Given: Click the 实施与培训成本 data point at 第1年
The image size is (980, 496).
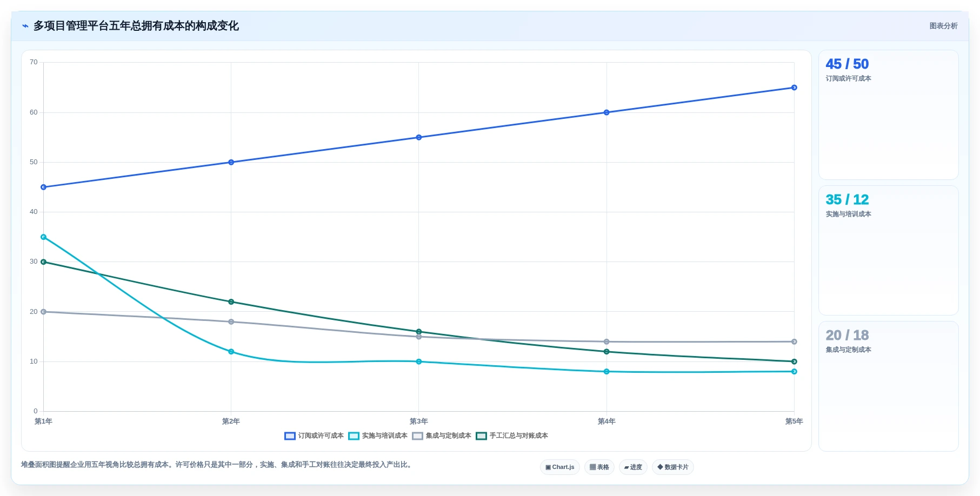Looking at the screenshot, I should [x=44, y=237].
